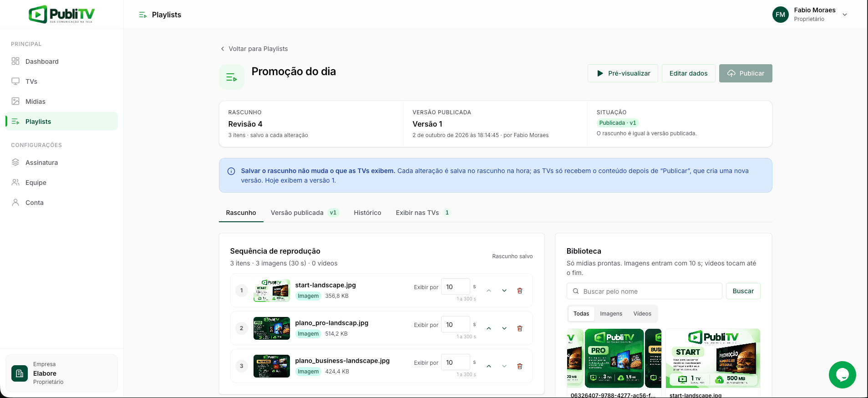Screen dimensions: 868x398
Task: Click Editar dados button
Action: pos(688,73)
